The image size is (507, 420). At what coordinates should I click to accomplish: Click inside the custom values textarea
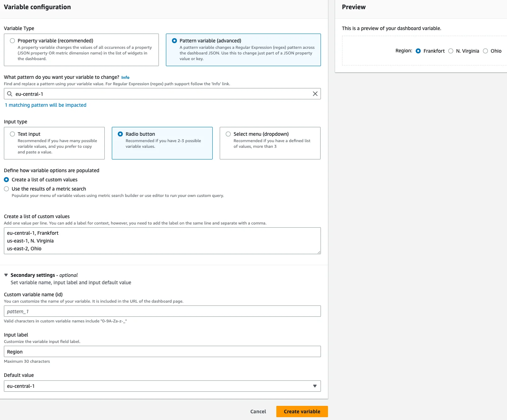tap(162, 241)
